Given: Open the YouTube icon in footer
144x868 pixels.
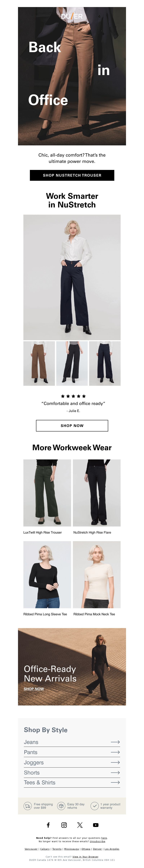Looking at the screenshot, I should click(96, 825).
